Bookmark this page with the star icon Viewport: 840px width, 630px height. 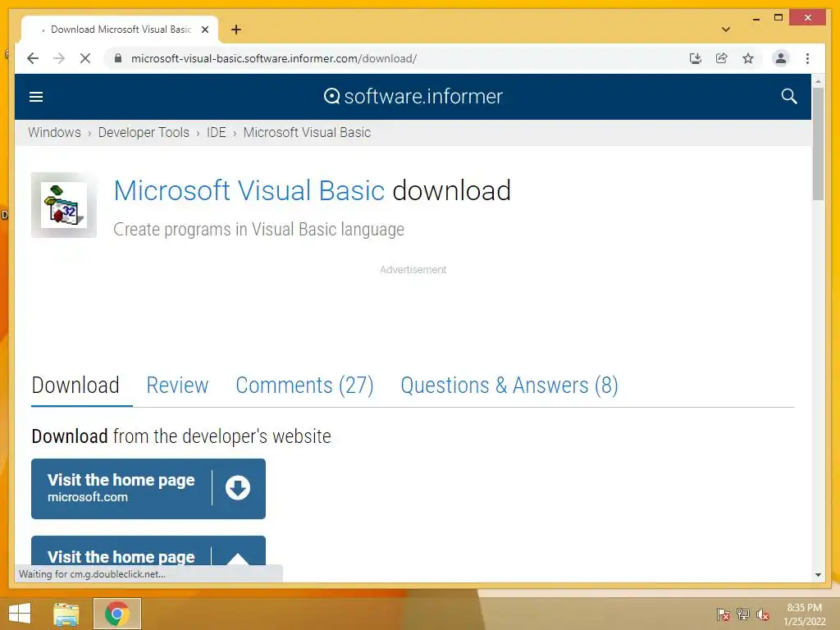coord(748,58)
